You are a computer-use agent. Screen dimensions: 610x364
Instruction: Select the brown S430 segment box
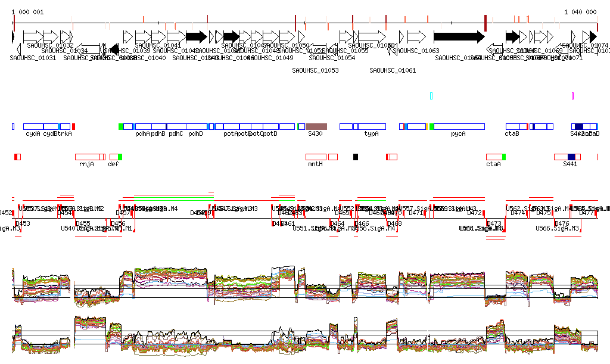(x=316, y=126)
